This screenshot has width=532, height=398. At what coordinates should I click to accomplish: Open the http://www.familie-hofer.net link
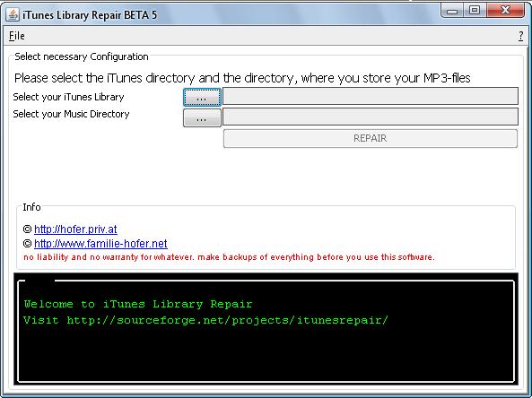tap(100, 244)
